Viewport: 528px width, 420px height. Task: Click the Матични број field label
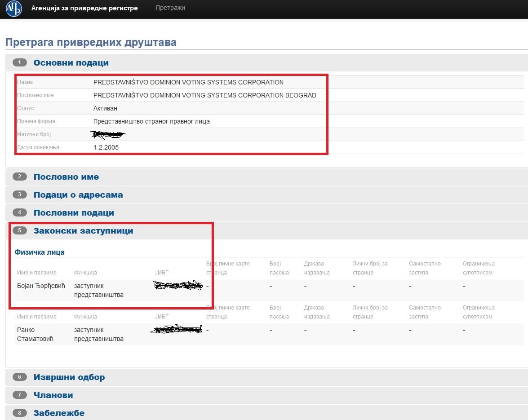(x=34, y=134)
